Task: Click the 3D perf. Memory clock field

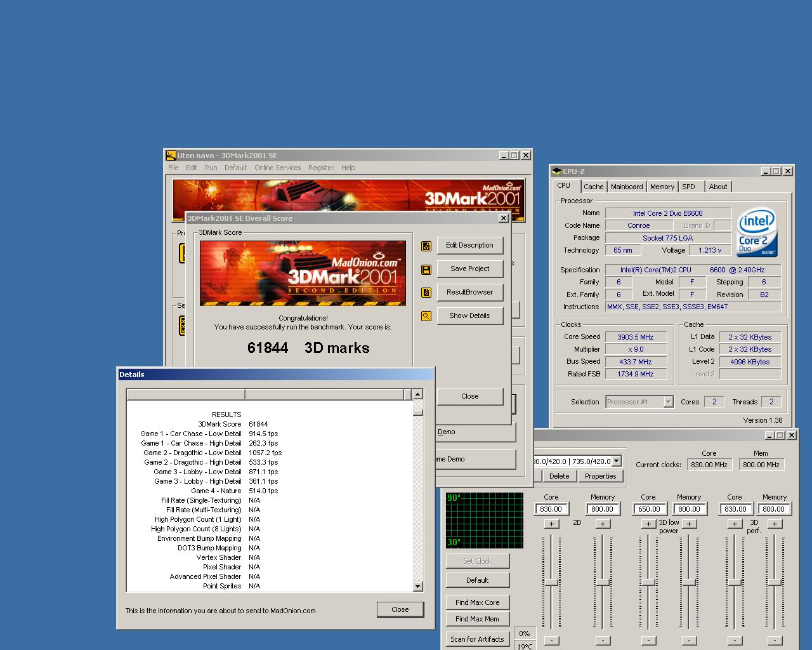Action: click(x=773, y=509)
